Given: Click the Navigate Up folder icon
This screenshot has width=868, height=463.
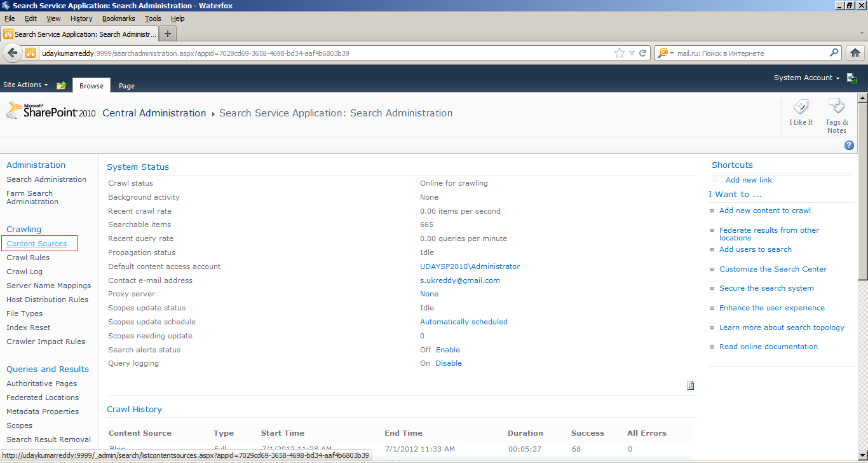Looking at the screenshot, I should point(61,85).
